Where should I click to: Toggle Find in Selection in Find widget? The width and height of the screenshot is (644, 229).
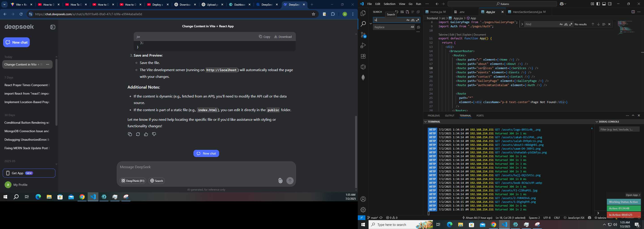pos(604,24)
